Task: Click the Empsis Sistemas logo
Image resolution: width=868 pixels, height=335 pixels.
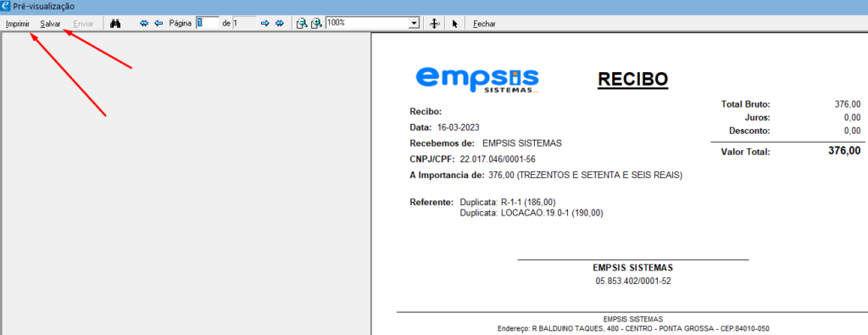Action: point(476,81)
